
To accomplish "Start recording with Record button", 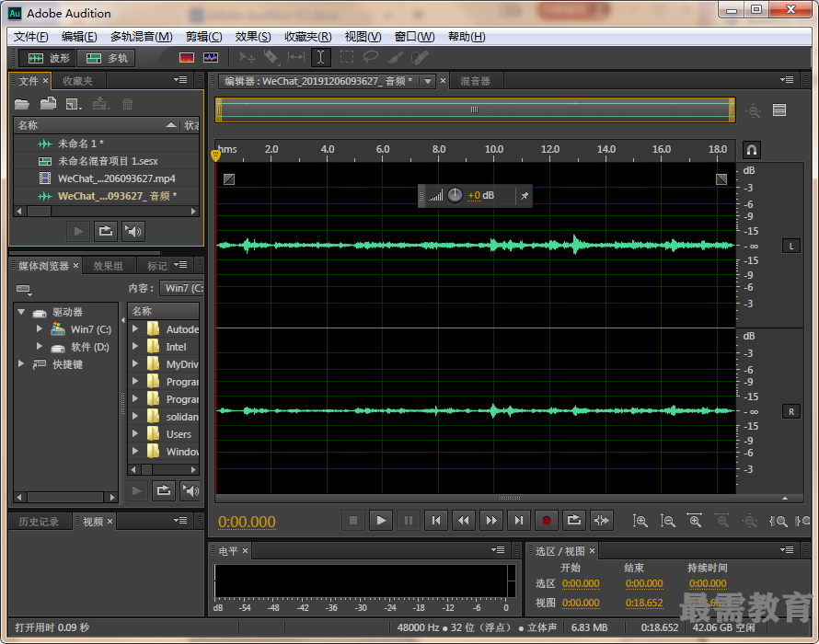I will (547, 520).
